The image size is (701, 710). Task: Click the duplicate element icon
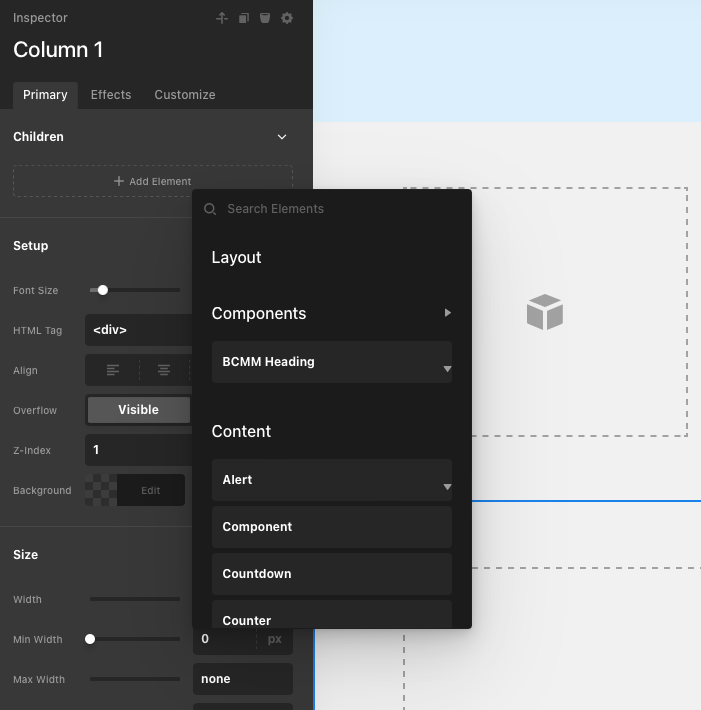243,18
